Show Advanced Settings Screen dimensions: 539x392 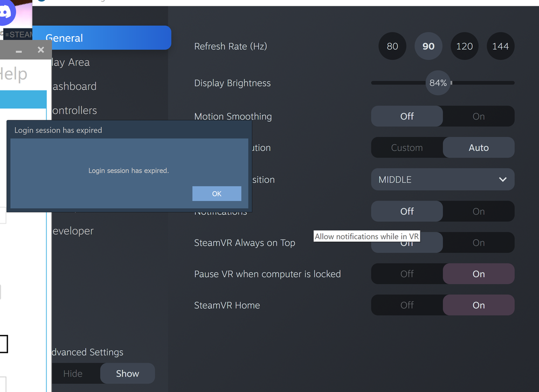click(128, 374)
